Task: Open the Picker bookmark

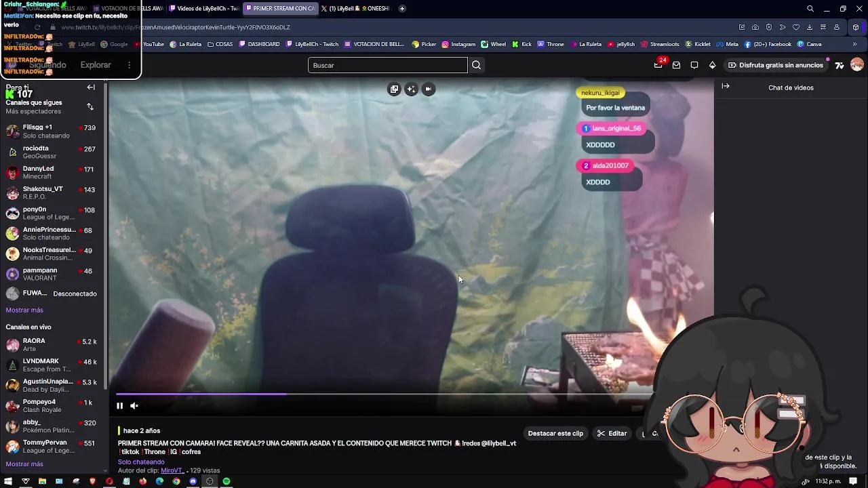Action: pos(424,44)
